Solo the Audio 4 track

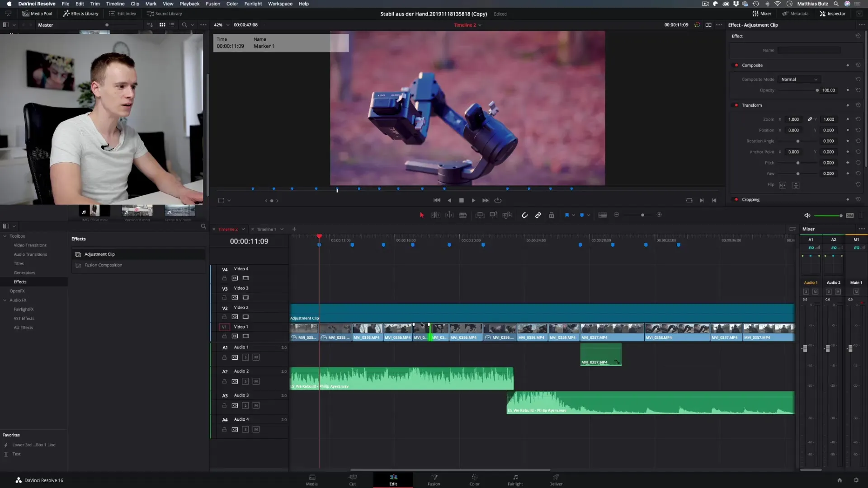(x=245, y=430)
